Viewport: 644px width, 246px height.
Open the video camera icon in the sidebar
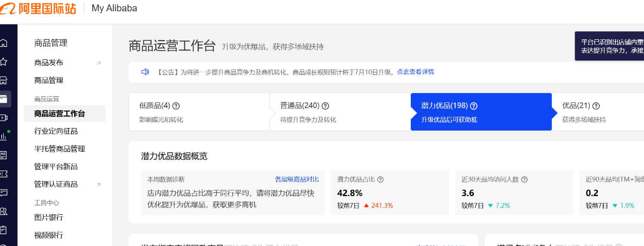(3, 118)
